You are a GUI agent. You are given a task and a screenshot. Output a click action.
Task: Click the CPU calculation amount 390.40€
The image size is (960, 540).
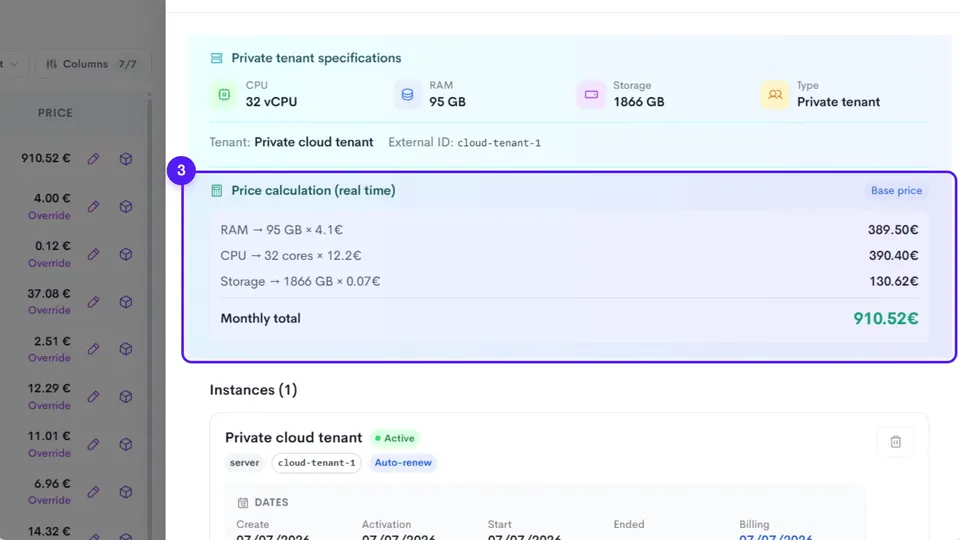(x=893, y=255)
